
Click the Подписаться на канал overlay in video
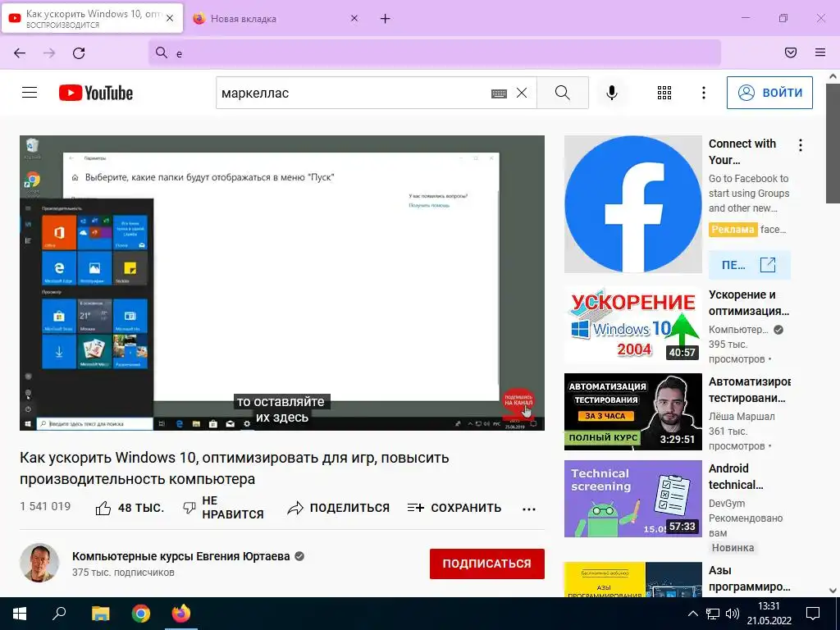click(x=518, y=402)
